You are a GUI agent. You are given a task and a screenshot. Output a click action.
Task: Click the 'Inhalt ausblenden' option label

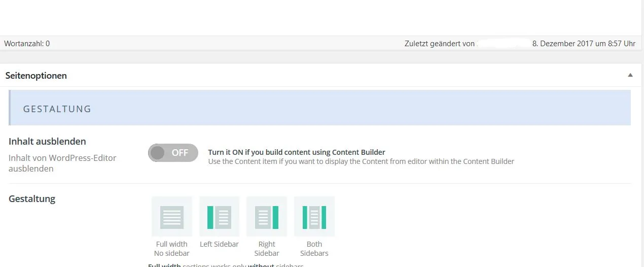point(47,141)
